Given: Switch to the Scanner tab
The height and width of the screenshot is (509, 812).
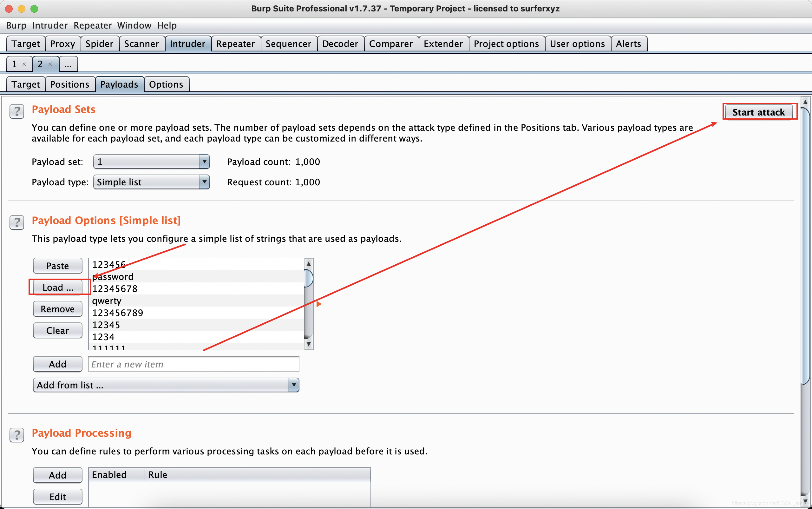Looking at the screenshot, I should 141,44.
